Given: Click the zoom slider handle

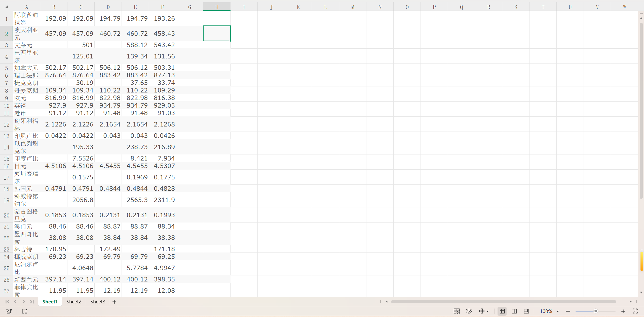Looking at the screenshot, I should (596, 311).
